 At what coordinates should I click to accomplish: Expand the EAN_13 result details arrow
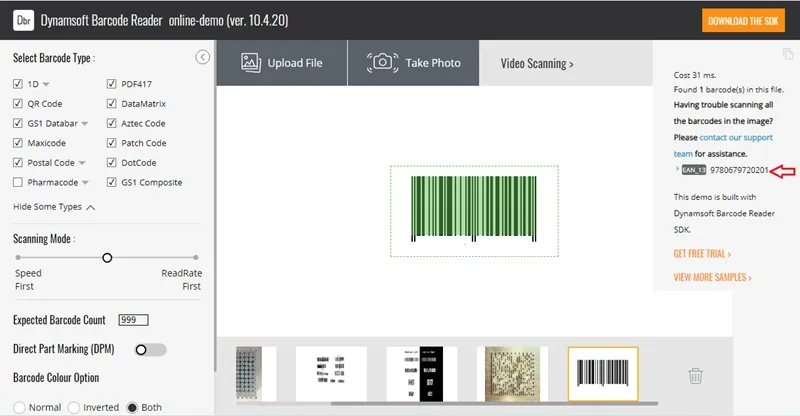tap(678, 169)
